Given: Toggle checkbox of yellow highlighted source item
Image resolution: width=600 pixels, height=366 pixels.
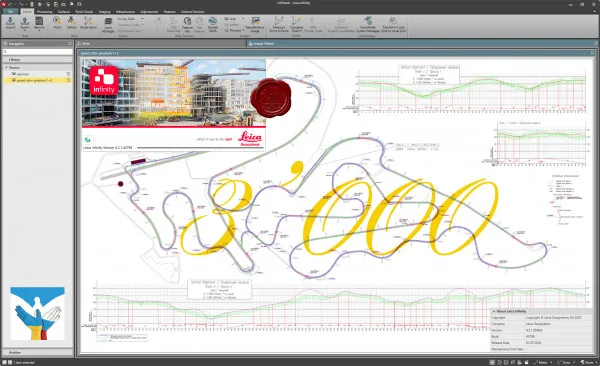Looking at the screenshot, I should [x=13, y=80].
